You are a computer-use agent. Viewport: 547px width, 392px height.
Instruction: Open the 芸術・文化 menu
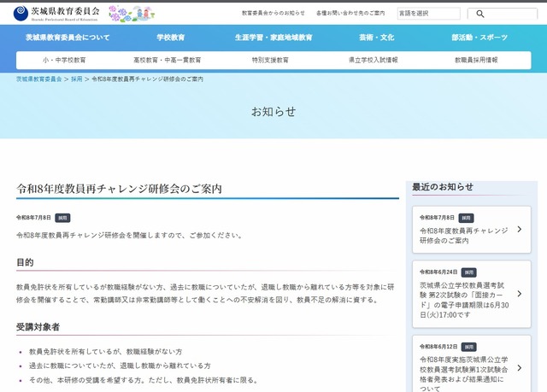point(376,38)
